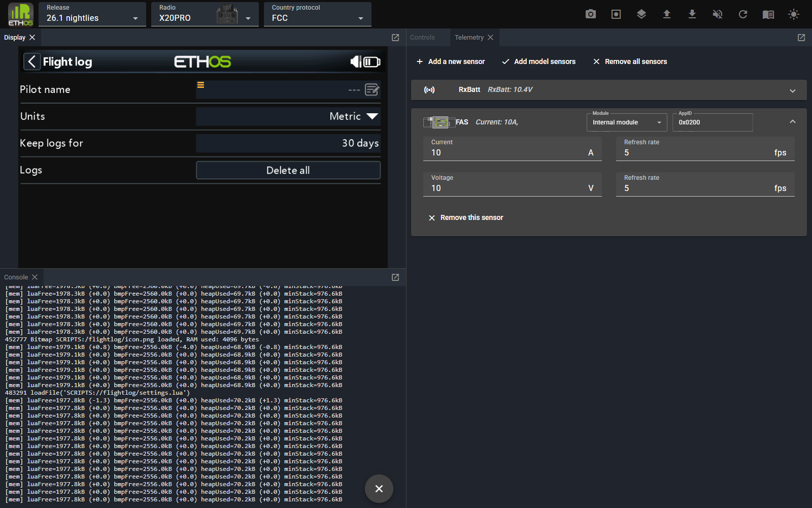Collapse the FAS sensor panel
The image size is (812, 508).
point(793,122)
